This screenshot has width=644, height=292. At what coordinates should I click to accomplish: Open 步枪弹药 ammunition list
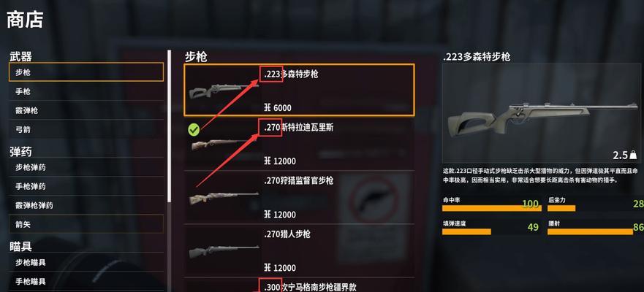tap(86, 167)
